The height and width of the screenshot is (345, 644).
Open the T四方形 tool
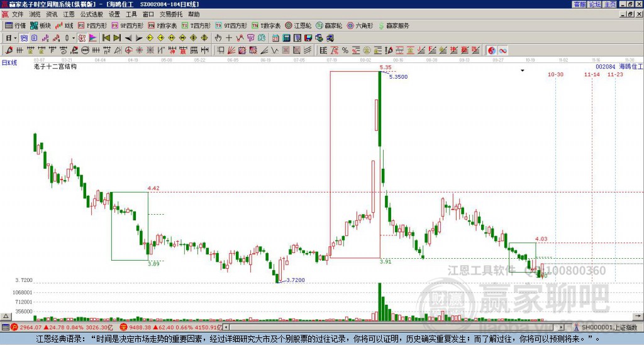[x=196, y=25]
